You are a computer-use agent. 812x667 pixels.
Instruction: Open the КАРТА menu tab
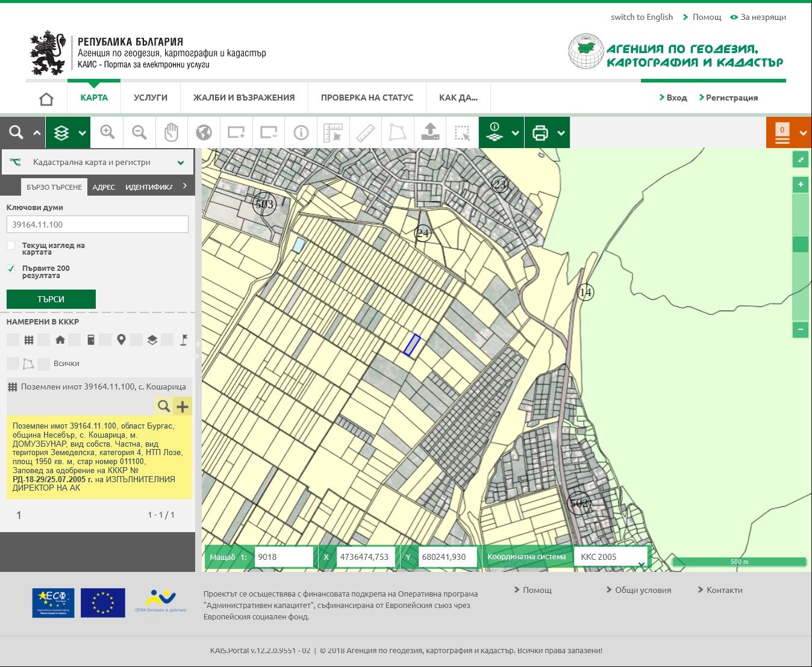pyautogui.click(x=94, y=98)
